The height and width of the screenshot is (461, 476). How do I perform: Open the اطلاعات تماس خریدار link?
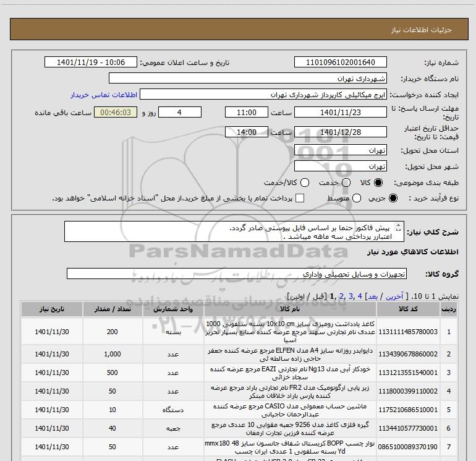[x=104, y=95]
